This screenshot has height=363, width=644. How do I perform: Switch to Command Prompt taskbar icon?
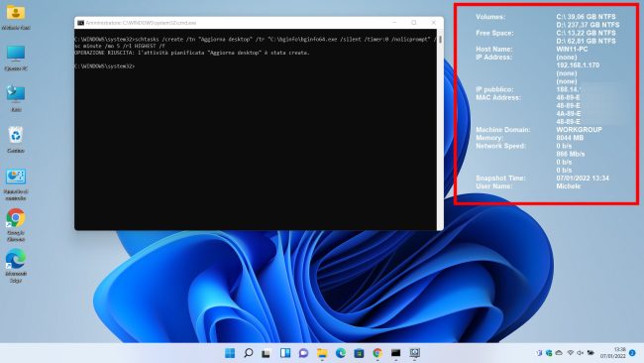[396, 353]
